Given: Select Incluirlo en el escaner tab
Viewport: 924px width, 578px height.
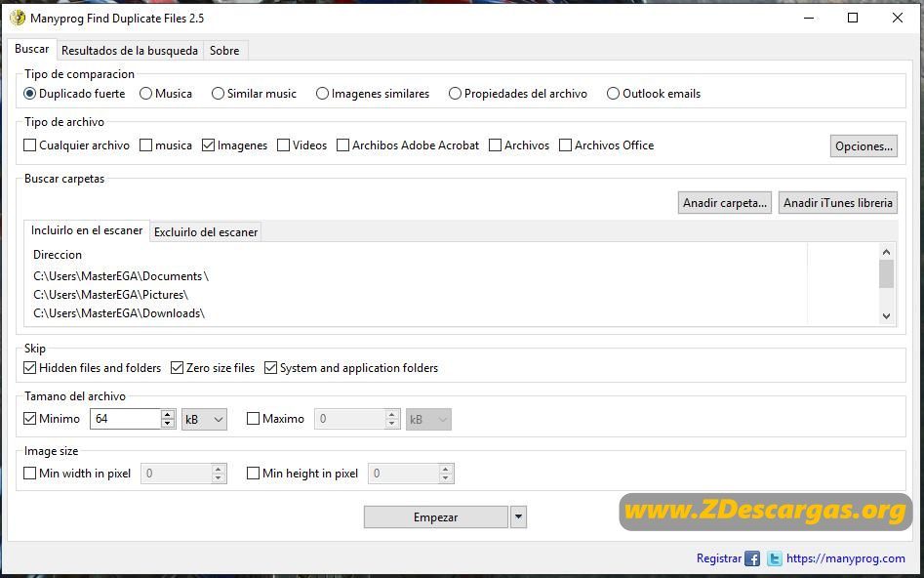Looking at the screenshot, I should (x=87, y=230).
